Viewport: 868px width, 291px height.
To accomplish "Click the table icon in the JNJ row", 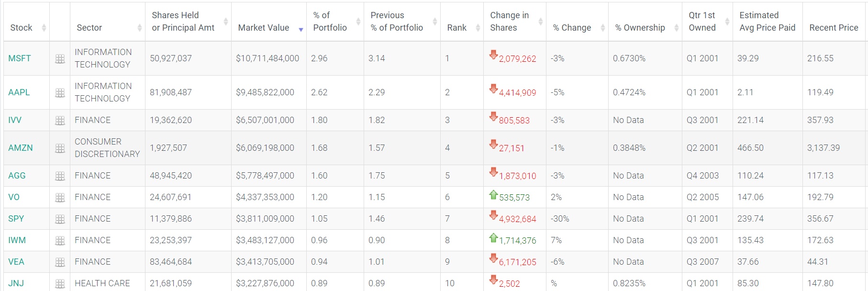I will tap(60, 284).
